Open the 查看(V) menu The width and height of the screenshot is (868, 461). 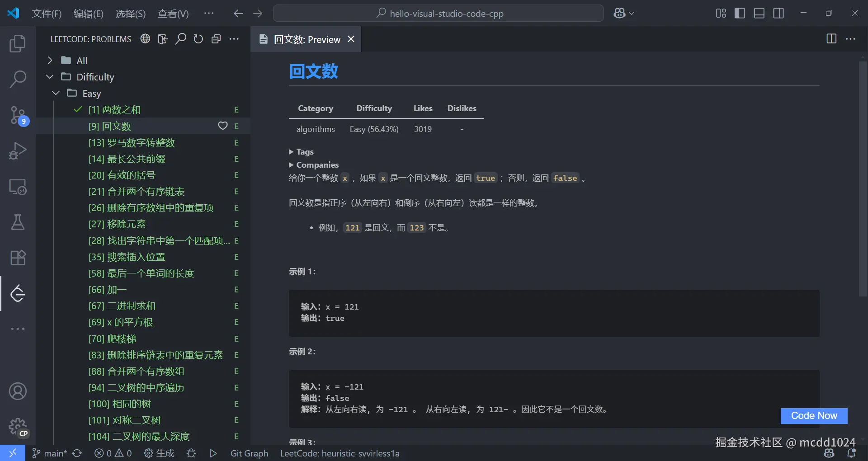173,14
